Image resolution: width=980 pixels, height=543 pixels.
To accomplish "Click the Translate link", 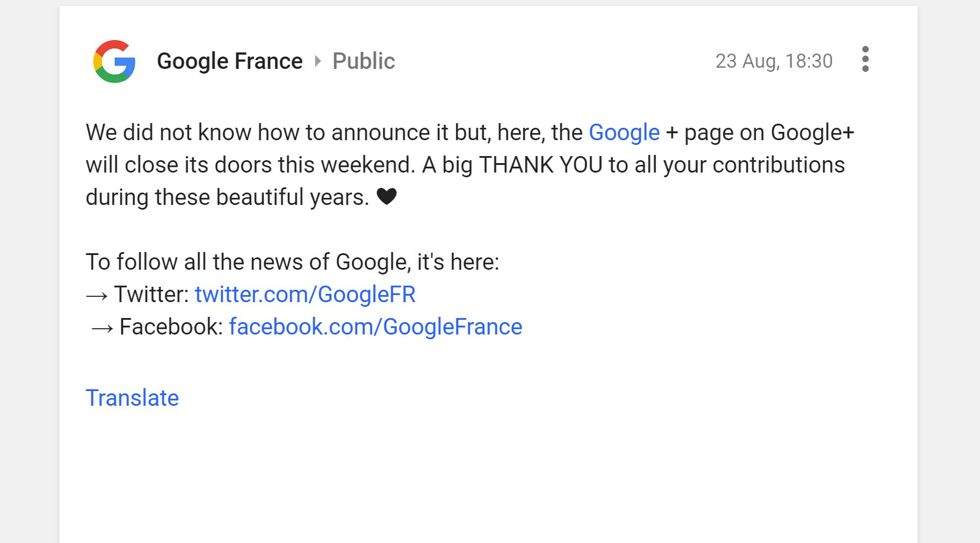I will coord(132,398).
